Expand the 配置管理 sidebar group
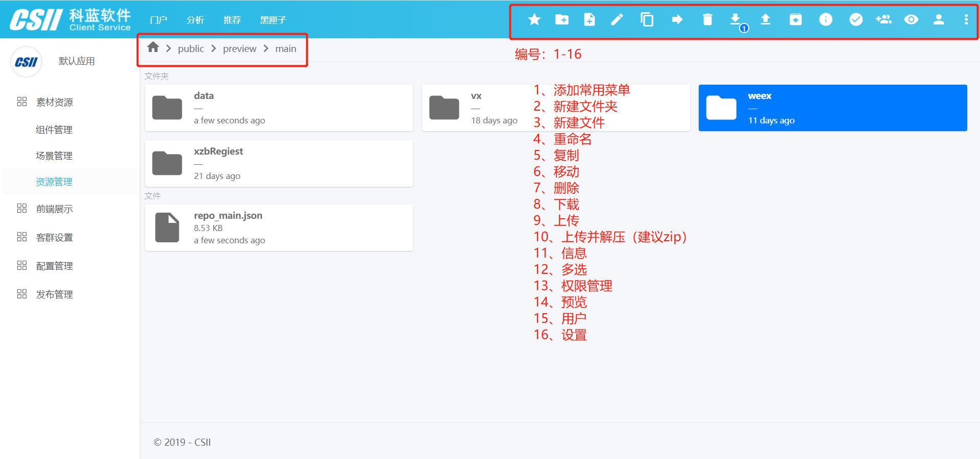The height and width of the screenshot is (459, 980). pyautogui.click(x=55, y=266)
